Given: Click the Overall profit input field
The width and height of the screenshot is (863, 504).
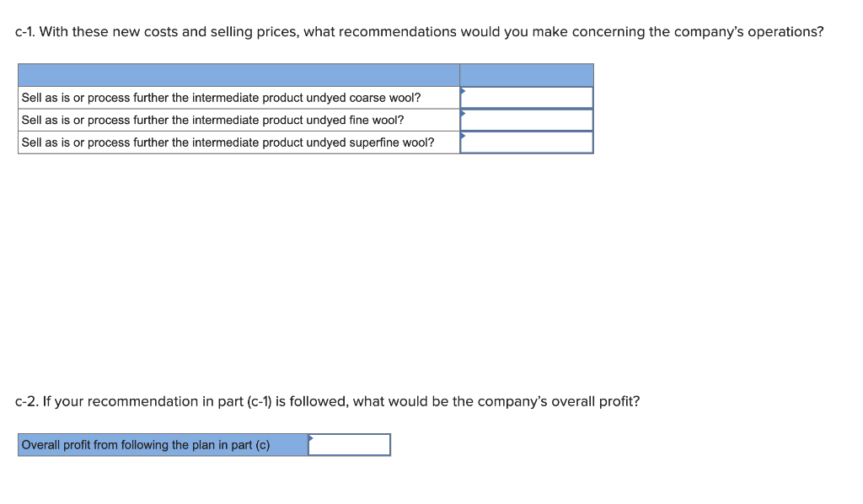Looking at the screenshot, I should (x=349, y=444).
